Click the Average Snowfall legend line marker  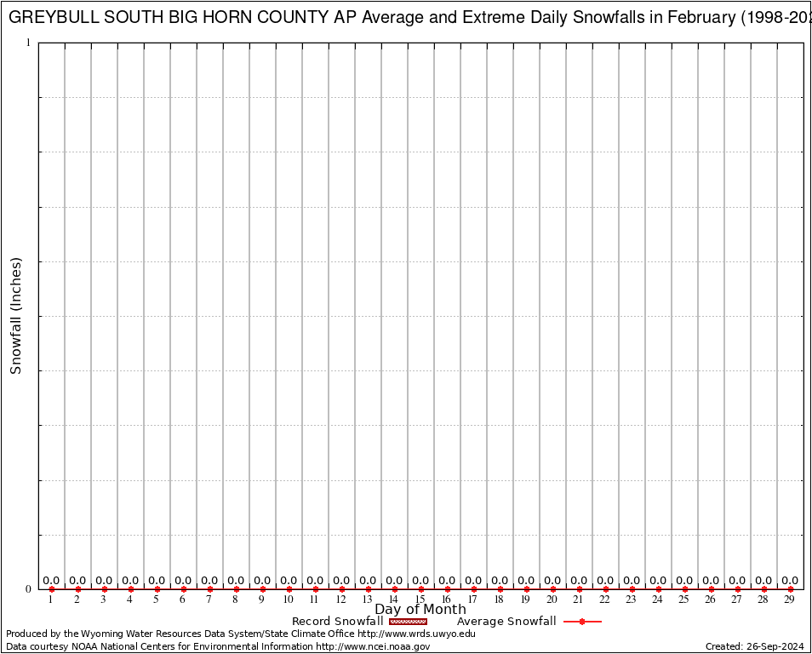[582, 622]
